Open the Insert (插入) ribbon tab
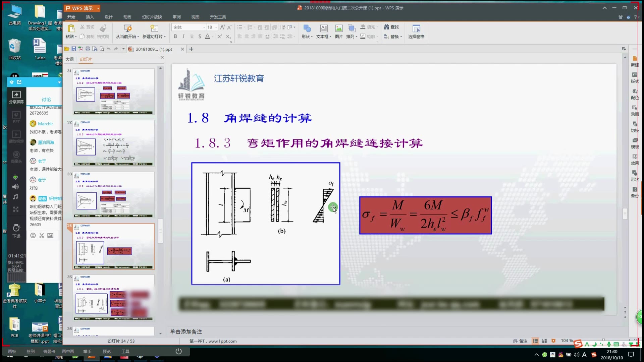Screen dimensions: 644x362 pos(90,17)
